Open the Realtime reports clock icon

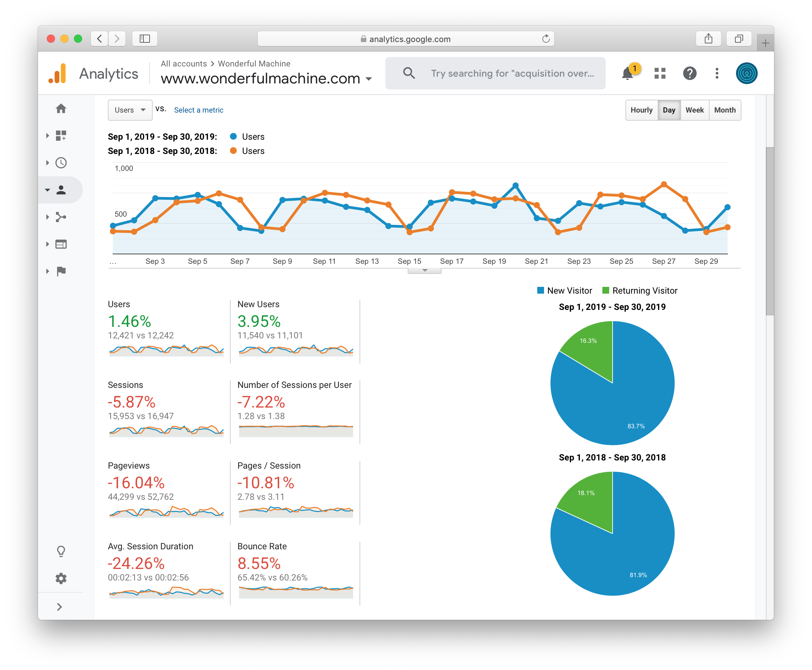(61, 162)
